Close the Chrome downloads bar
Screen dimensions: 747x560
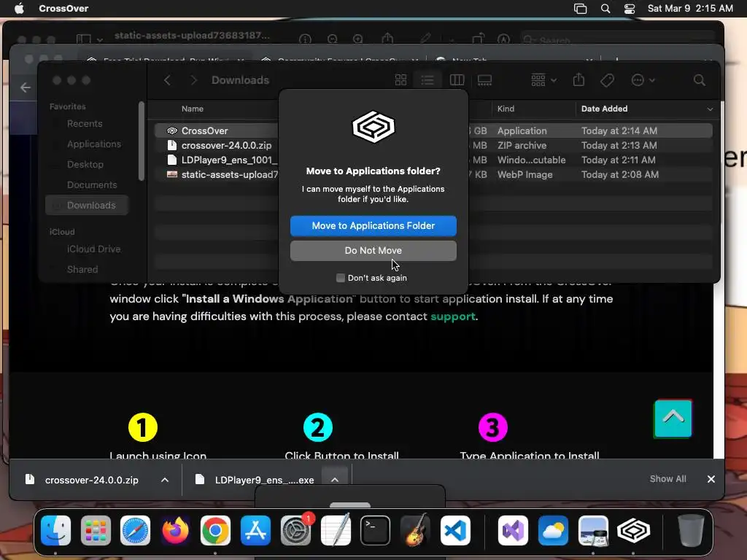711,479
